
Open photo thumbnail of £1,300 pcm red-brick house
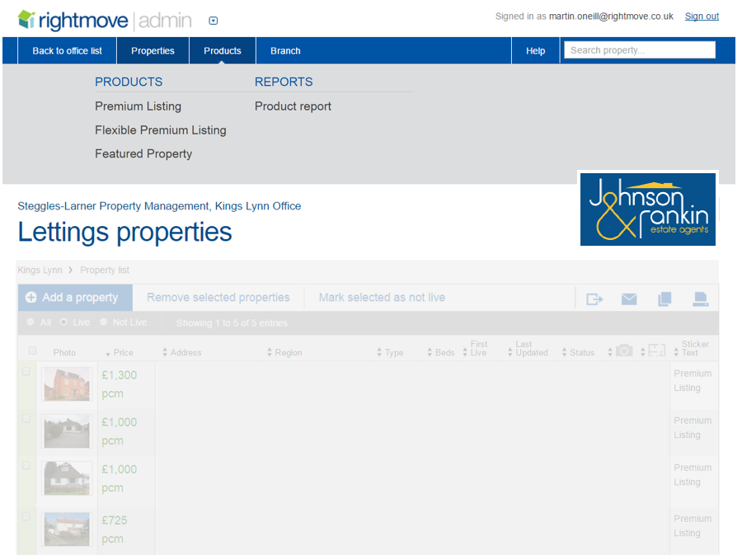coord(67,384)
